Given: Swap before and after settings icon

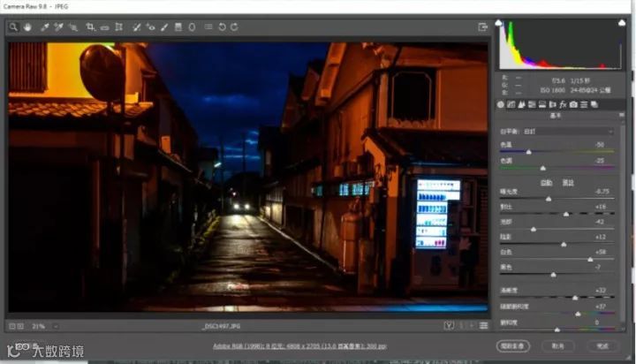Looking at the screenshot, I should pyautogui.click(x=462, y=325).
